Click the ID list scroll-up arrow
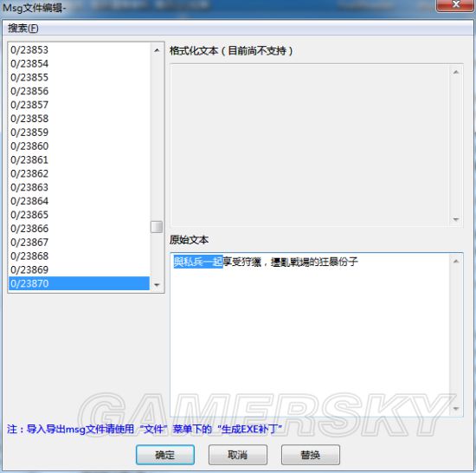Screen dimensions: 476x473 click(x=157, y=50)
